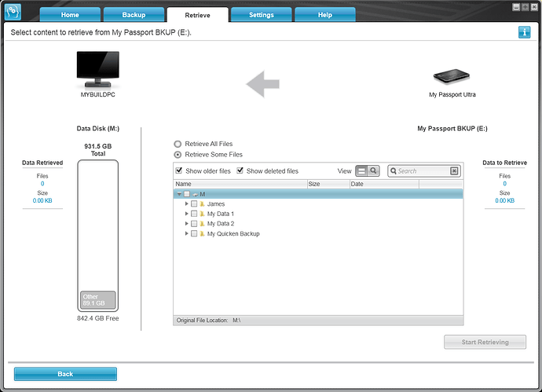Viewport: 542px width, 392px height.
Task: Select Retrieve Some Files option
Action: (178, 155)
